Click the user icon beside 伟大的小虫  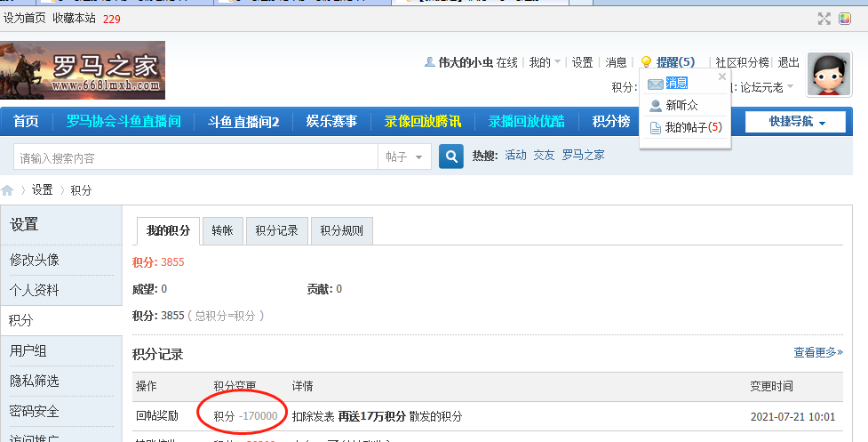pyautogui.click(x=430, y=62)
